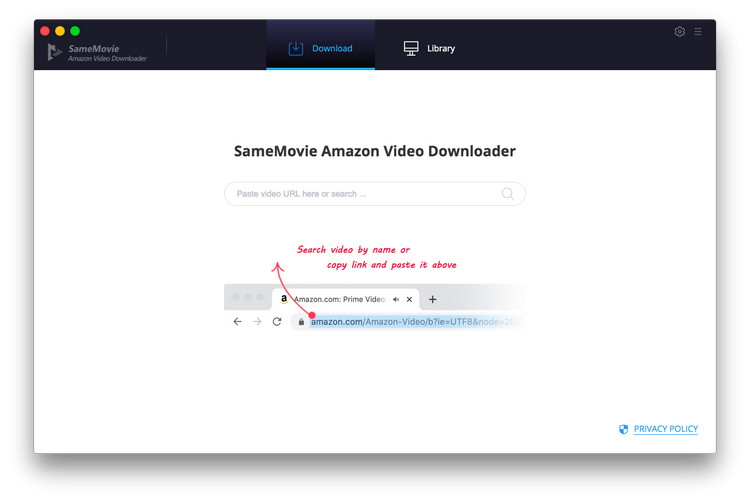
Task: Click the SameMovie Amazon Video Downloader heading
Action: point(375,151)
